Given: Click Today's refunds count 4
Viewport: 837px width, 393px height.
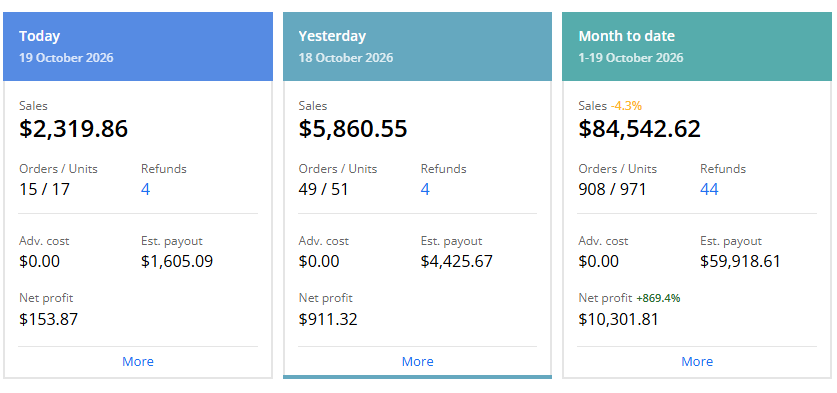Looking at the screenshot, I should [146, 189].
